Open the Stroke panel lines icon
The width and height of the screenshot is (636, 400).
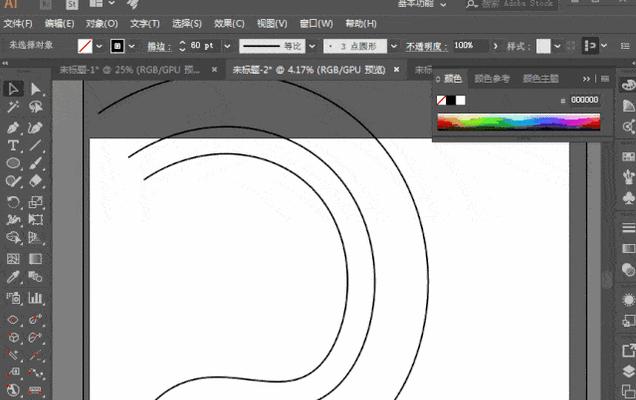628,228
